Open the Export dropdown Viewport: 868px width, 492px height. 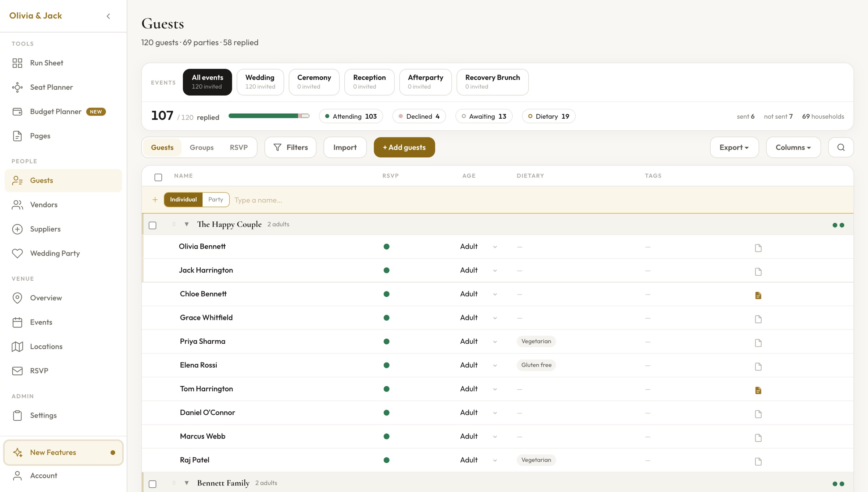734,147
